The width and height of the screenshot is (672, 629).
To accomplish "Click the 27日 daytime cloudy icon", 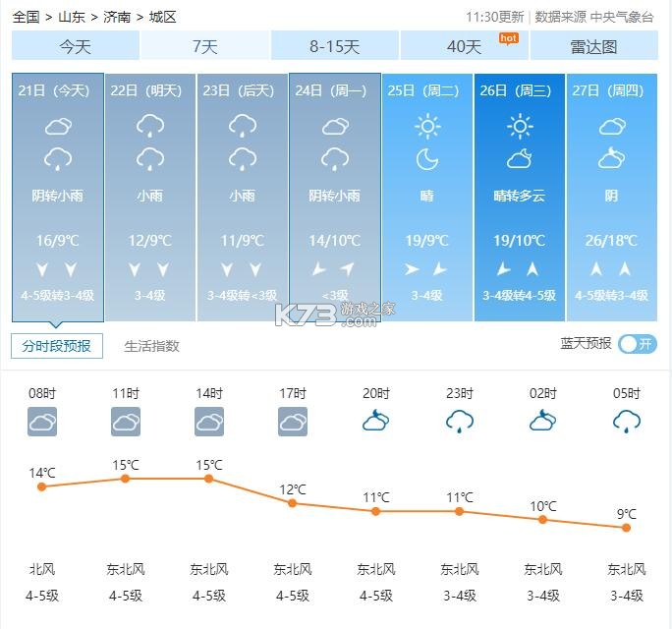I will coord(612,127).
